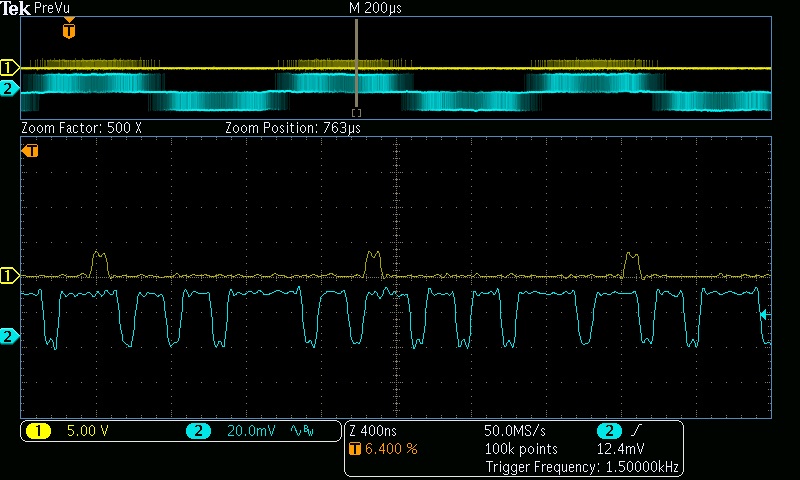Click the zoom window bracket in overview
800x480 pixels.
tap(356, 113)
